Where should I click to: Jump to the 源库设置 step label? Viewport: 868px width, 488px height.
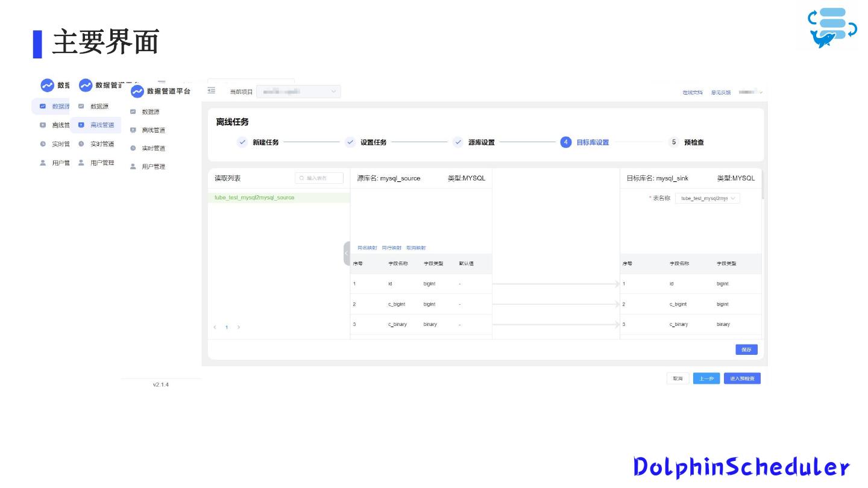coord(482,142)
